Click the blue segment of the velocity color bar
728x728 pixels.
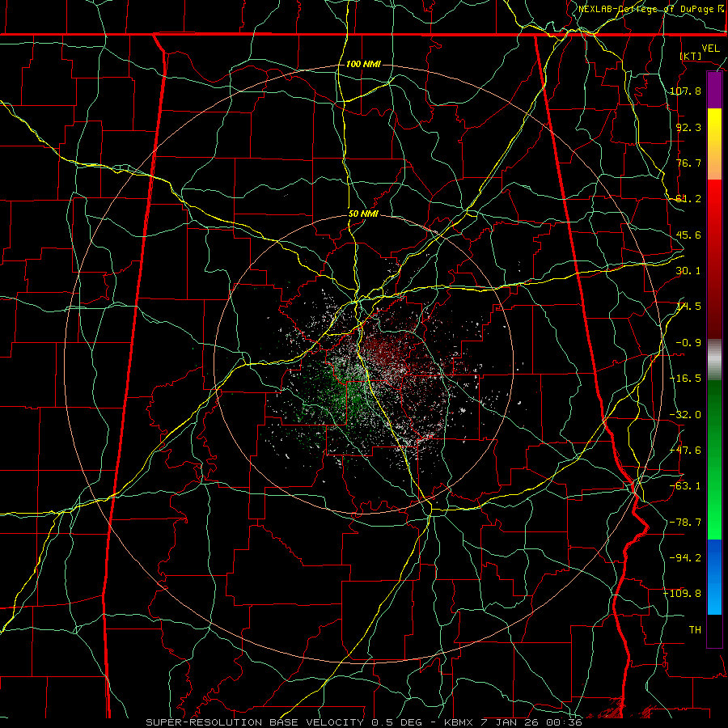click(714, 577)
